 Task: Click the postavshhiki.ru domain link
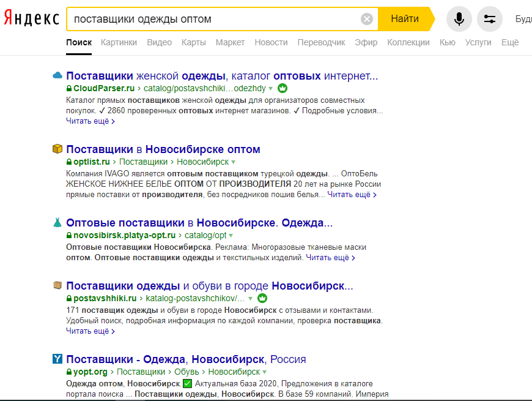(x=105, y=298)
